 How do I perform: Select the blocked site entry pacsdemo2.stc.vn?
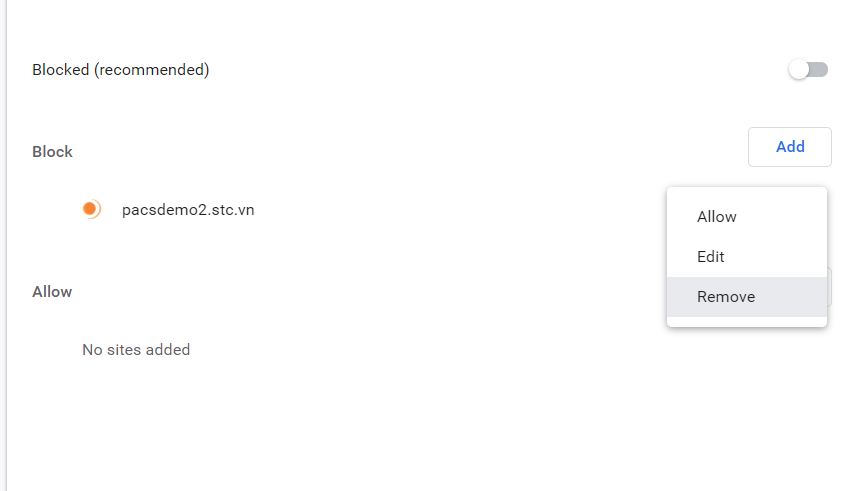(188, 210)
